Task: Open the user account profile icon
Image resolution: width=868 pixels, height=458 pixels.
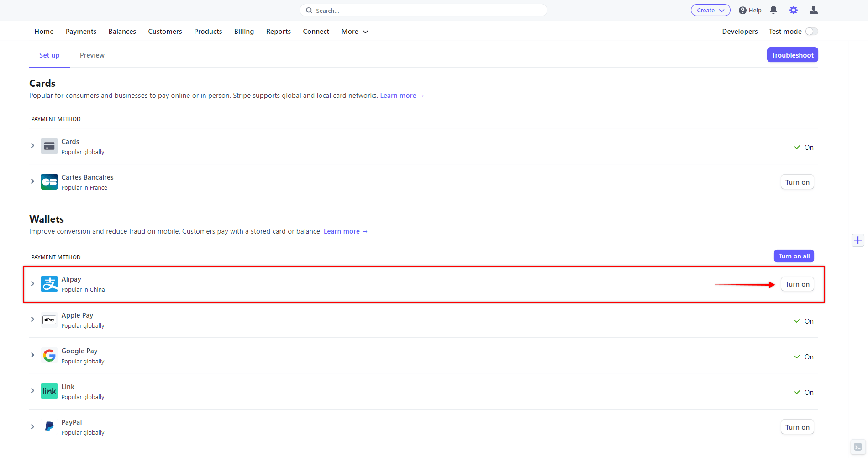Action: [813, 10]
